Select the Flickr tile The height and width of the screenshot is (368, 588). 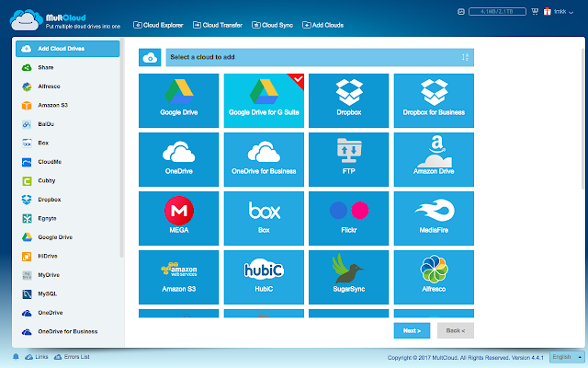tap(349, 219)
